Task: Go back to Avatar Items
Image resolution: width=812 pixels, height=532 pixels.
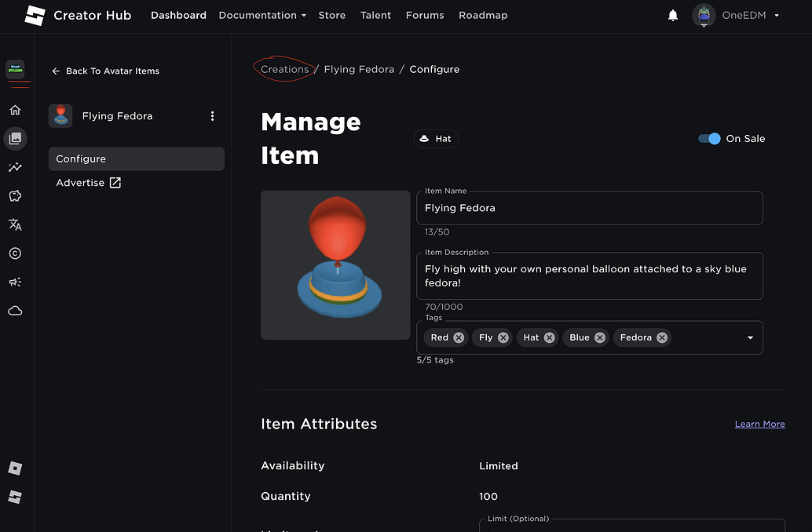Action: click(105, 71)
